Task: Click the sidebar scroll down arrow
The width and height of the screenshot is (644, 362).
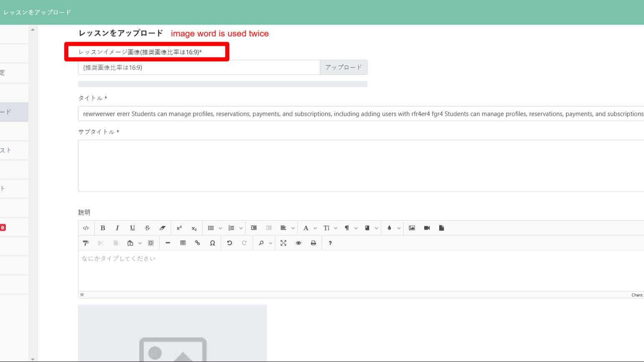Action: [x=33, y=359]
